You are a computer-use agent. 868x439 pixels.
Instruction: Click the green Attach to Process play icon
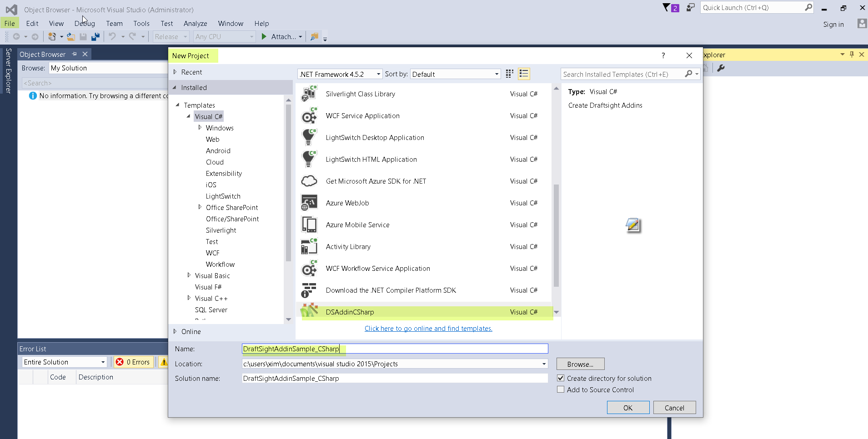click(265, 36)
